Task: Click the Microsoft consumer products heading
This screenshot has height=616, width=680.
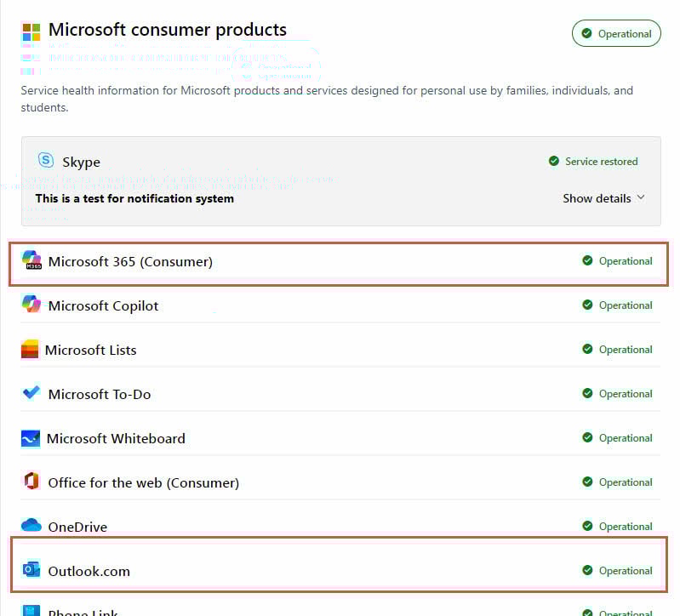Action: [168, 30]
